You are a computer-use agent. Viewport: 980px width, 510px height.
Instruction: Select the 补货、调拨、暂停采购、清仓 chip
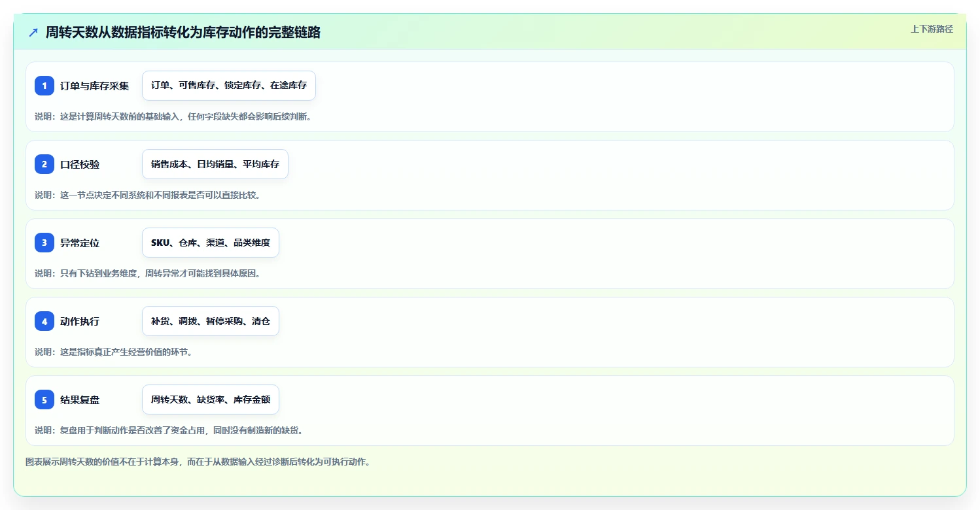point(211,321)
